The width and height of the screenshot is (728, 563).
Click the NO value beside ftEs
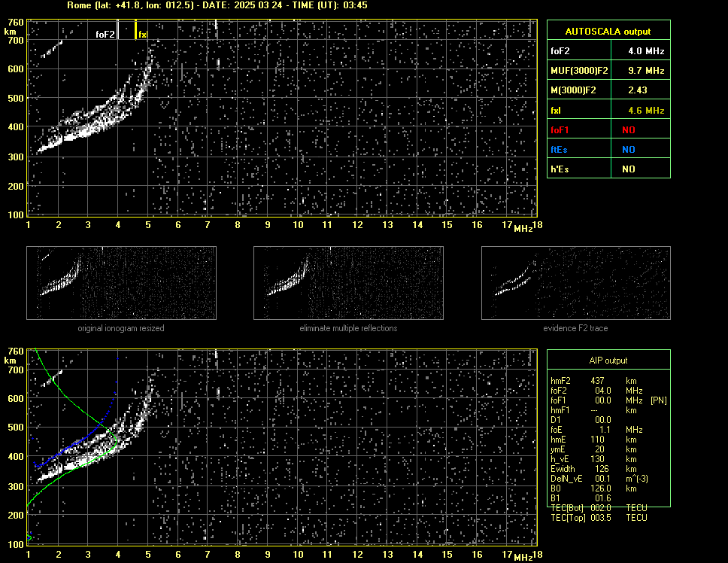[x=629, y=150]
